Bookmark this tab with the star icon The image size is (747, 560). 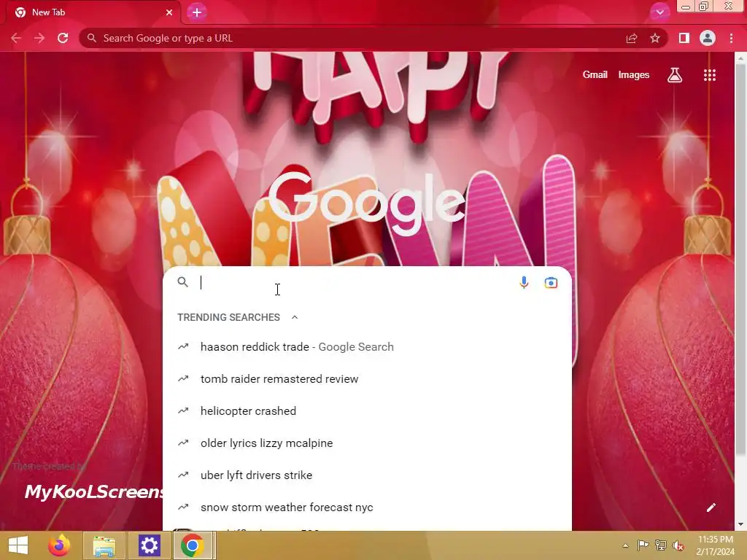tap(655, 38)
